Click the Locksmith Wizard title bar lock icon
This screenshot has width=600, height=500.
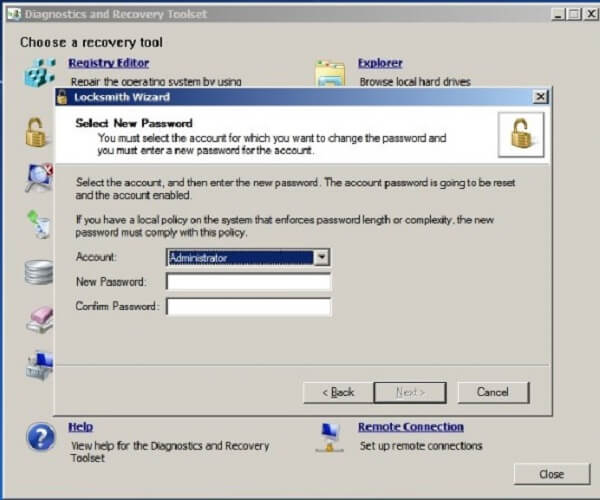click(62, 97)
